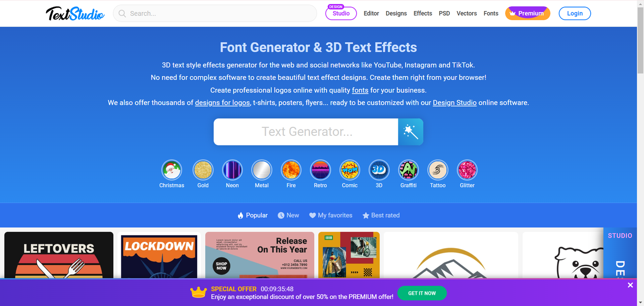Select the Gold text effect icon
Viewport: 644px width, 306px height.
pos(203,171)
